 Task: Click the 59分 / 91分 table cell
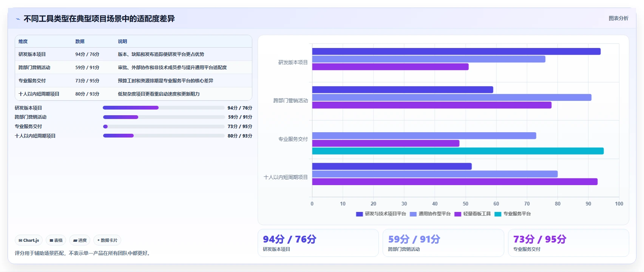pyautogui.click(x=87, y=68)
